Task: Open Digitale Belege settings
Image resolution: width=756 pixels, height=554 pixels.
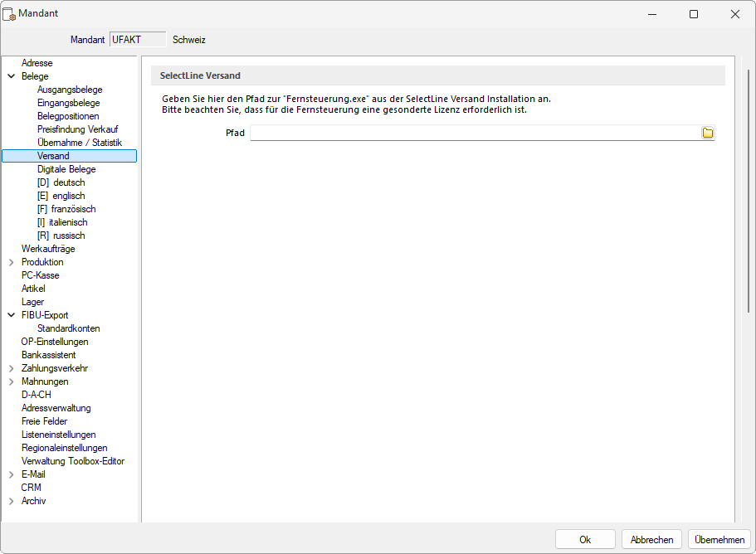Action: (x=66, y=169)
